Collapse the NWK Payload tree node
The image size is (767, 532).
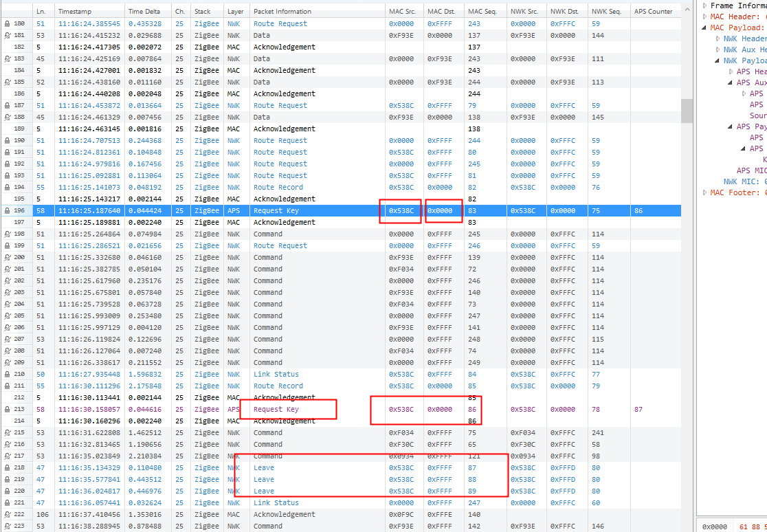(718, 60)
